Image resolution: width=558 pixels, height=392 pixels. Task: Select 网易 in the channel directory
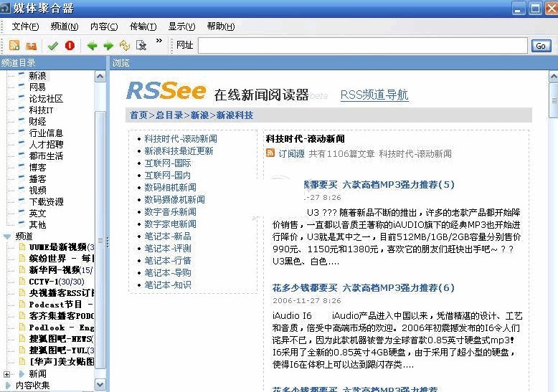click(37, 87)
